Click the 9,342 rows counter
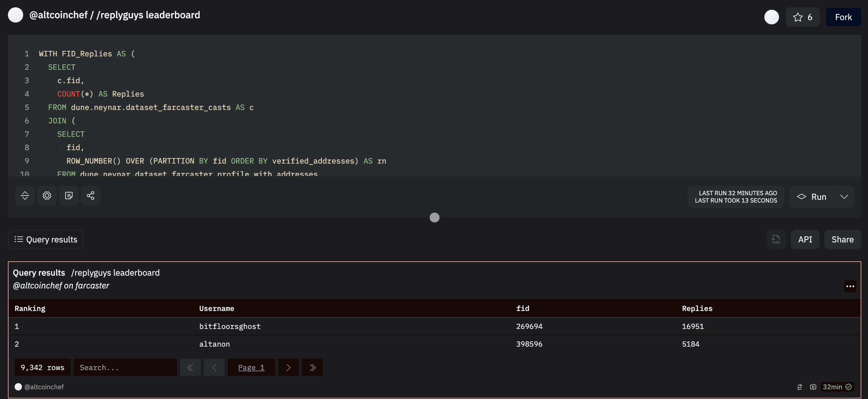This screenshot has height=399, width=868. click(x=42, y=367)
